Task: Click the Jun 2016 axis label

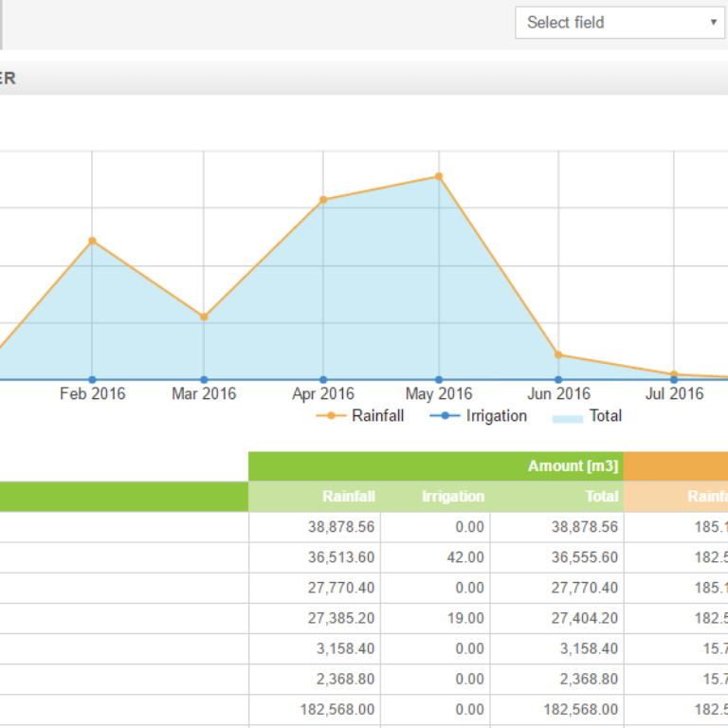Action: point(558,393)
